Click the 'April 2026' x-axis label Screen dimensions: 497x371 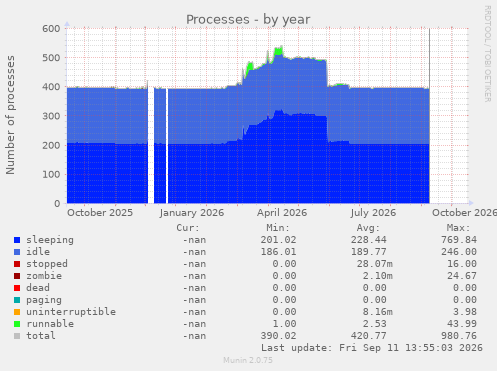pyautogui.click(x=282, y=213)
